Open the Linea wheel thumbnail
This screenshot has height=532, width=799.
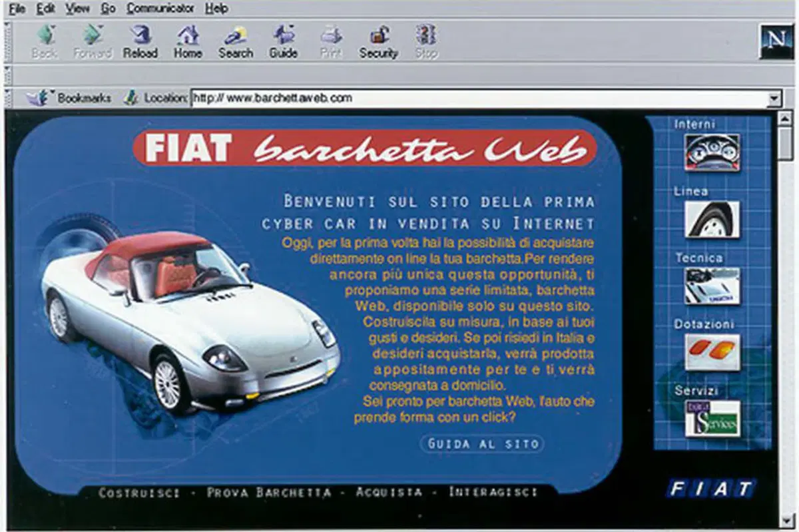coord(712,219)
